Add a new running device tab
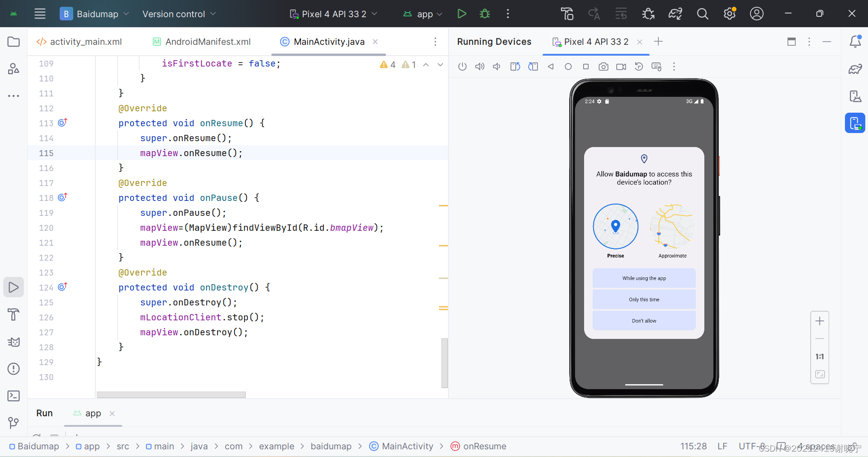868x457 pixels. 658,42
